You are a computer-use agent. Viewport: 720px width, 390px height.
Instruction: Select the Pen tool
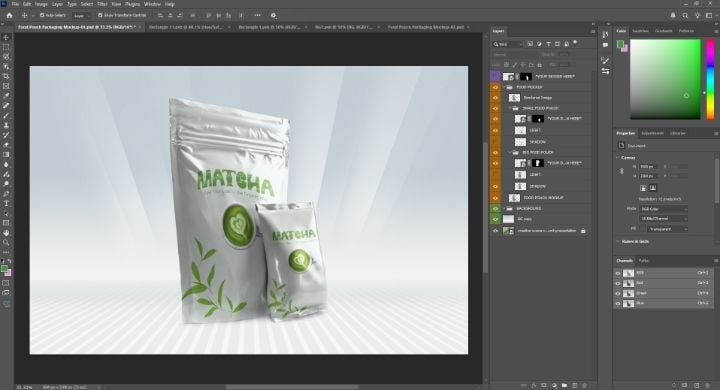point(6,194)
